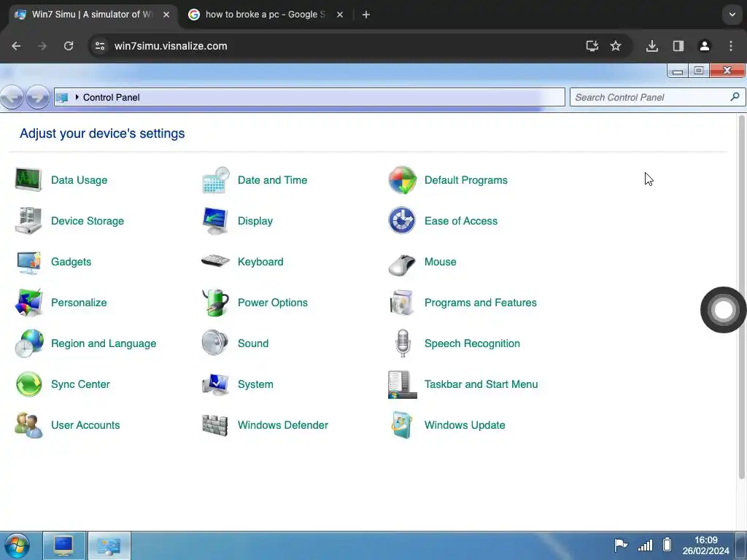The image size is (747, 560).
Task: Click the Taskbar and Start Menu icon
Action: pos(402,385)
